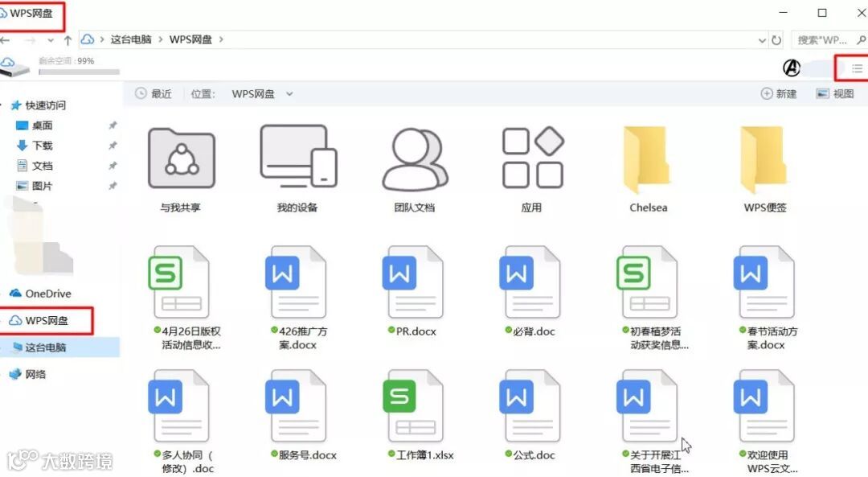868x477 pixels.
Task: Select 快速访问 in navigation pane
Action: pyautogui.click(x=39, y=105)
